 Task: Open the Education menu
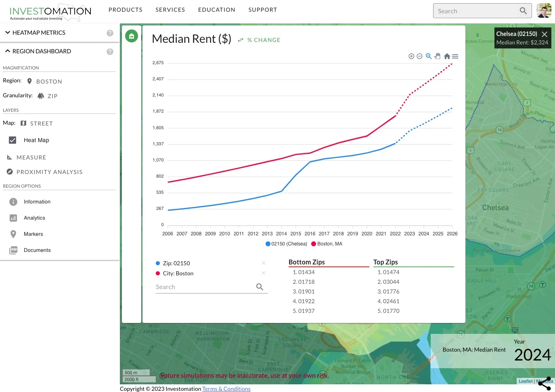pyautogui.click(x=216, y=10)
